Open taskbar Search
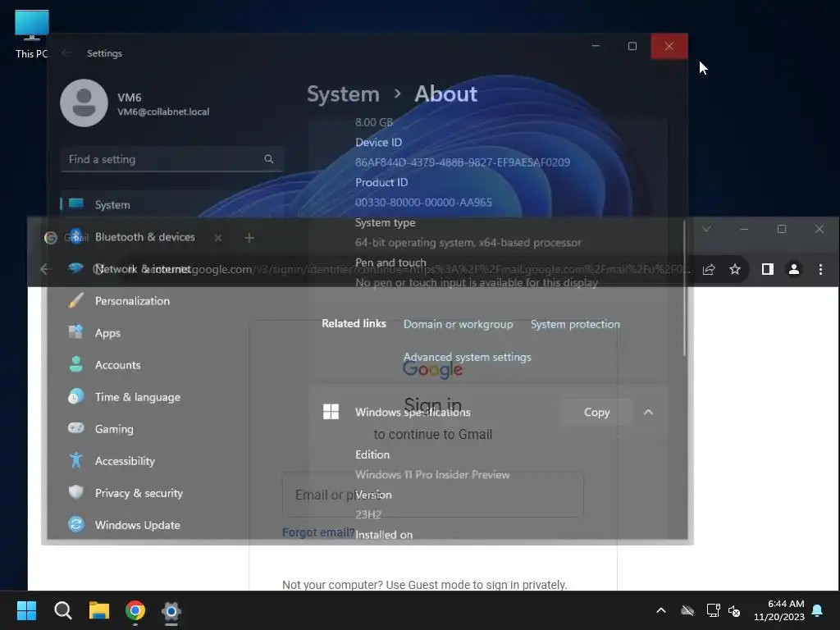 click(x=62, y=610)
